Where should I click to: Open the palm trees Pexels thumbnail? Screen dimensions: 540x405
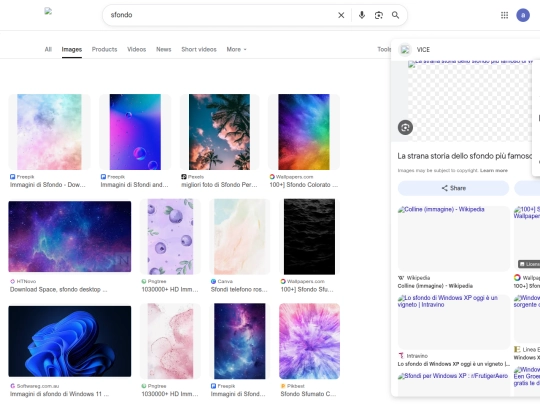pyautogui.click(x=219, y=132)
